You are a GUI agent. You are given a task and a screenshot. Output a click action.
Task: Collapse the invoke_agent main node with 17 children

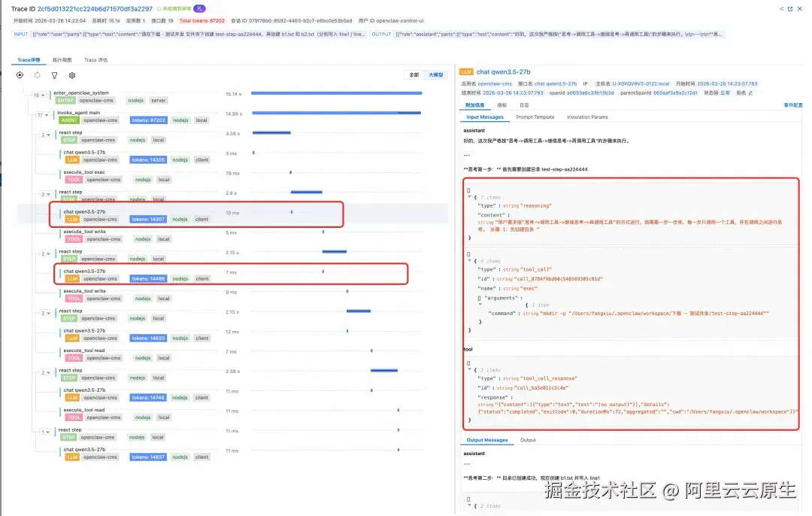[42, 115]
